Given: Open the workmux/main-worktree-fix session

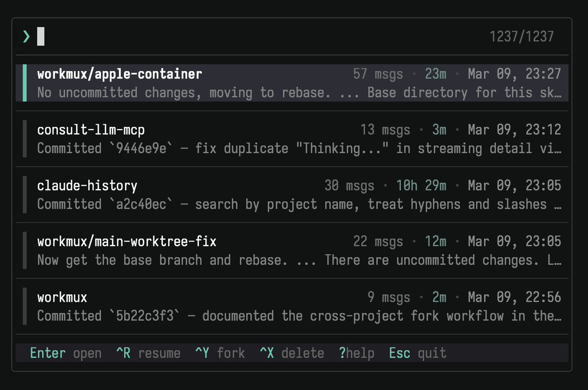Looking at the screenshot, I should click(127, 242).
